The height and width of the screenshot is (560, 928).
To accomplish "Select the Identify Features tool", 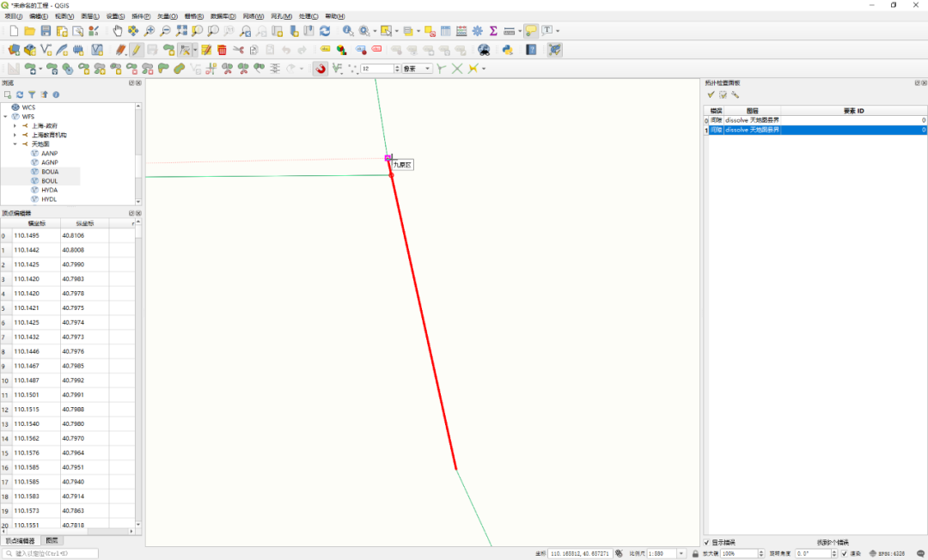I will click(x=348, y=31).
